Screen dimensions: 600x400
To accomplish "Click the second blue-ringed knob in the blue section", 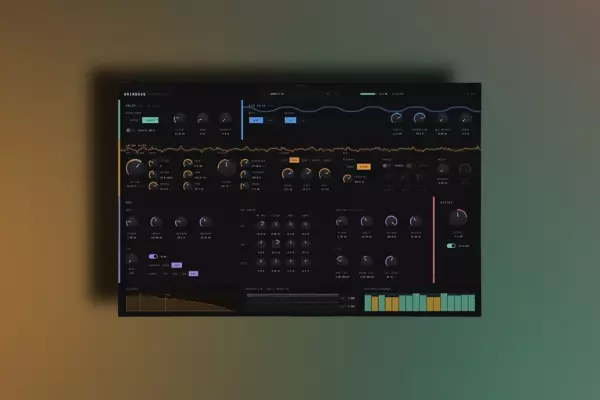I will pos(420,119).
